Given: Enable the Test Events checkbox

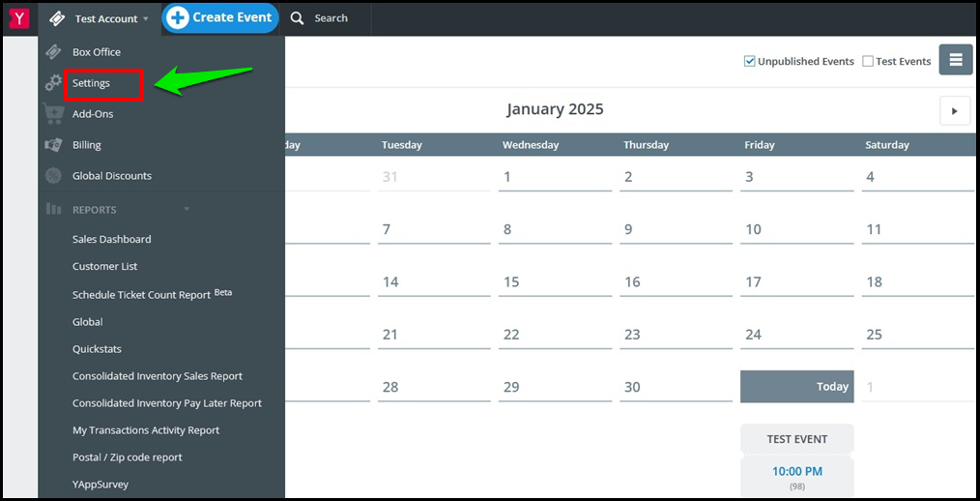Looking at the screenshot, I should [868, 61].
